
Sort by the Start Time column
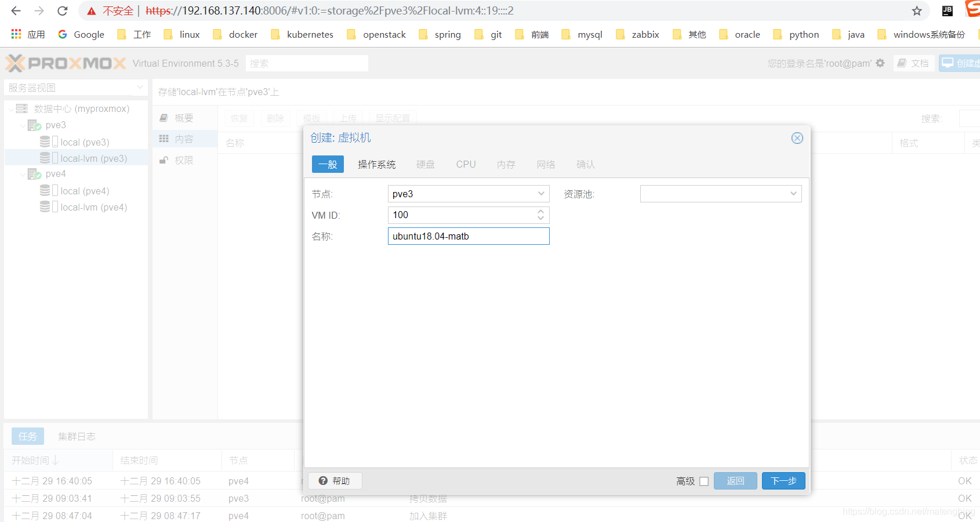pyautogui.click(x=58, y=460)
